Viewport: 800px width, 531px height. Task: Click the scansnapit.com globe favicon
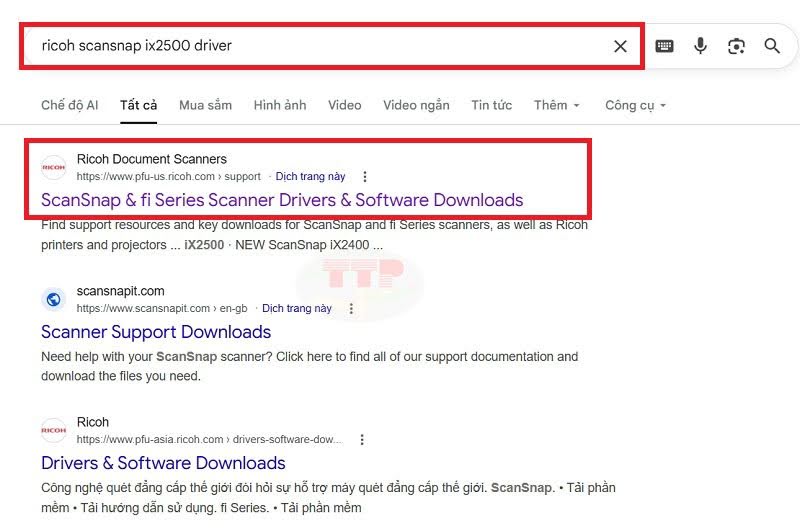click(x=54, y=299)
